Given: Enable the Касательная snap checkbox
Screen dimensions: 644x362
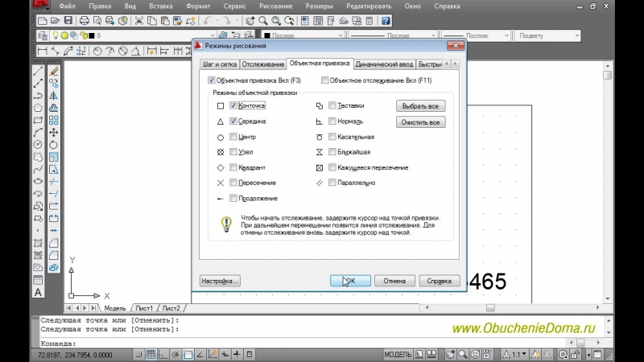Looking at the screenshot, I should (x=332, y=137).
